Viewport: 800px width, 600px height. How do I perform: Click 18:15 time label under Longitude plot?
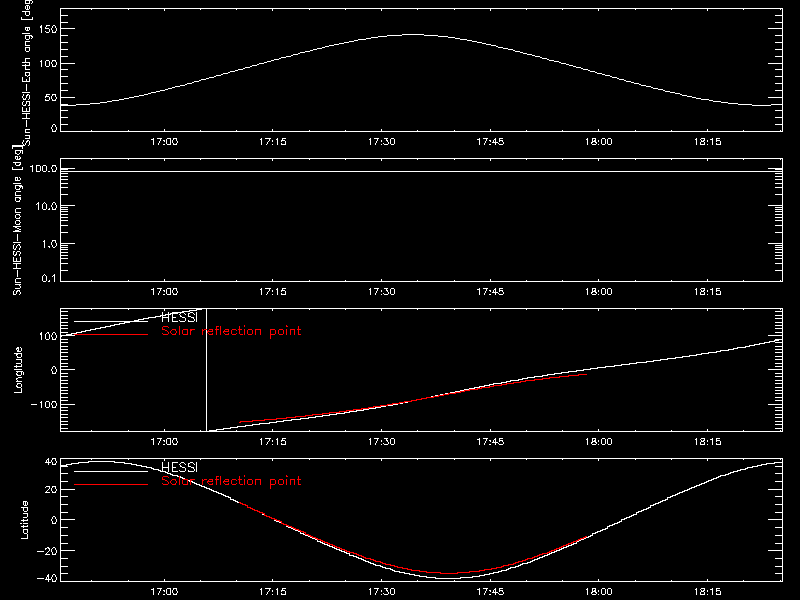pos(708,442)
